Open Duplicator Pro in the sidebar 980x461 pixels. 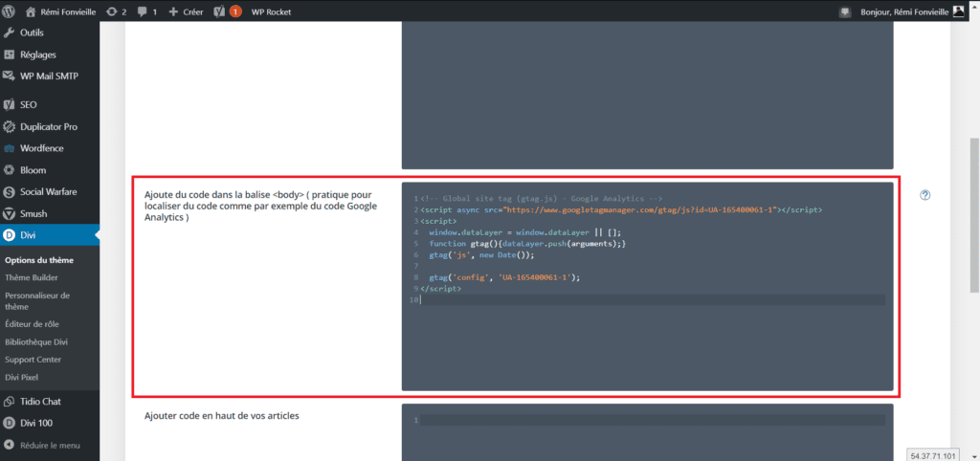point(50,127)
